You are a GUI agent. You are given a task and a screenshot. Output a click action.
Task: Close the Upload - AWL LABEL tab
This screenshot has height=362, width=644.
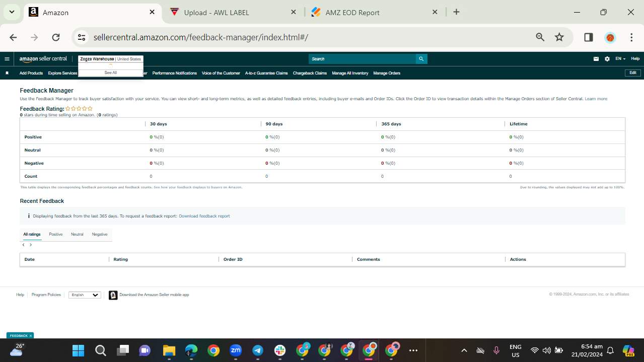[x=294, y=12]
